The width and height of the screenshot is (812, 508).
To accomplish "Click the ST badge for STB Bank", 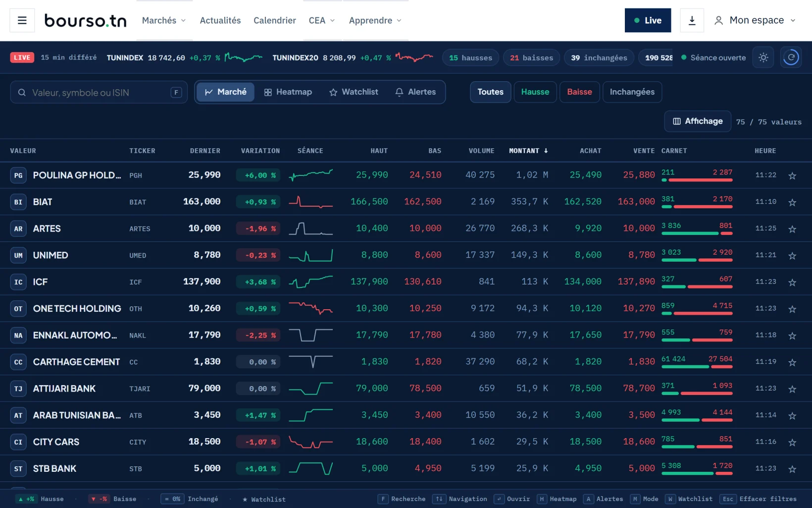I will (18, 469).
